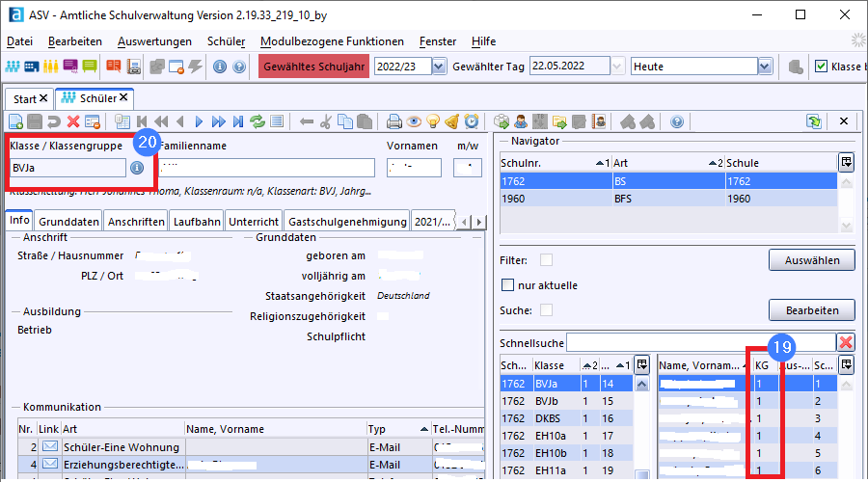This screenshot has width=868, height=482.
Task: Select the EH10a class row
Action: click(x=566, y=436)
